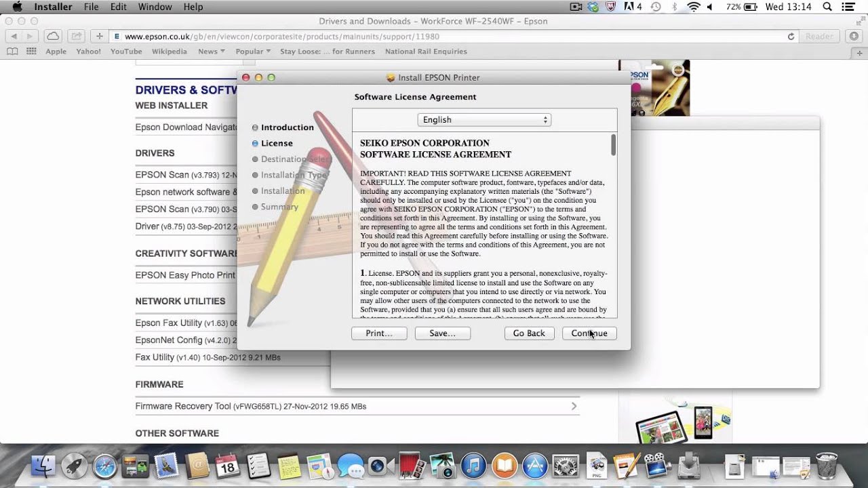Open Safari bookmarks book icon
The image size is (868, 488).
pyautogui.click(x=12, y=52)
